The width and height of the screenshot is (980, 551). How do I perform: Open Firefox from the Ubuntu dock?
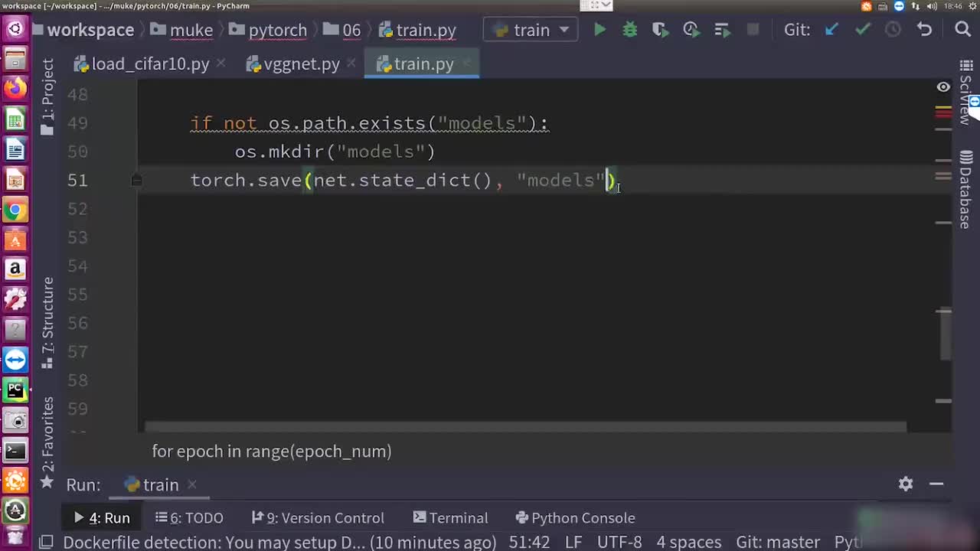pyautogui.click(x=15, y=89)
